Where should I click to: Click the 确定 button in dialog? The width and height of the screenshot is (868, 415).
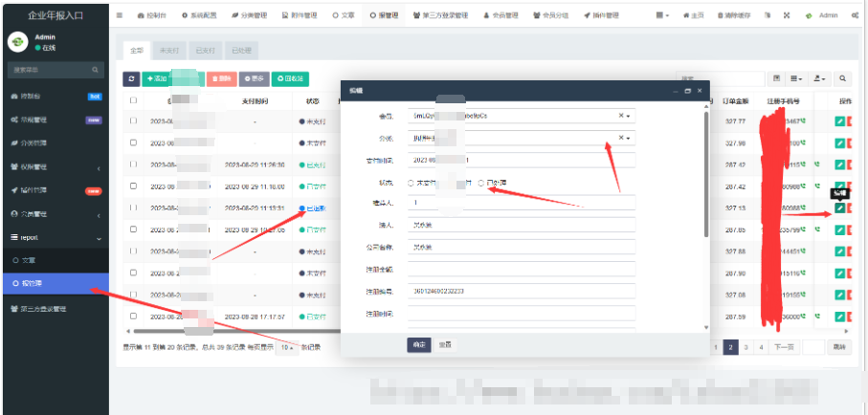418,344
